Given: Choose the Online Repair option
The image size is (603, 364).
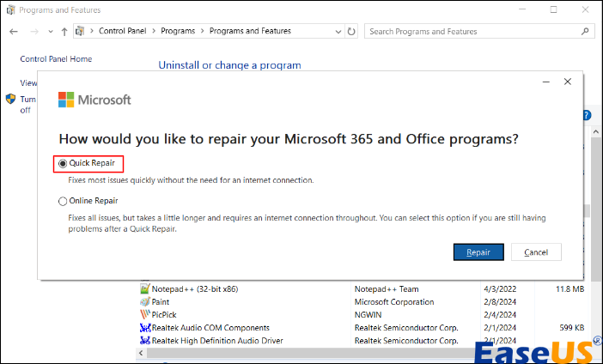Looking at the screenshot, I should pyautogui.click(x=63, y=201).
